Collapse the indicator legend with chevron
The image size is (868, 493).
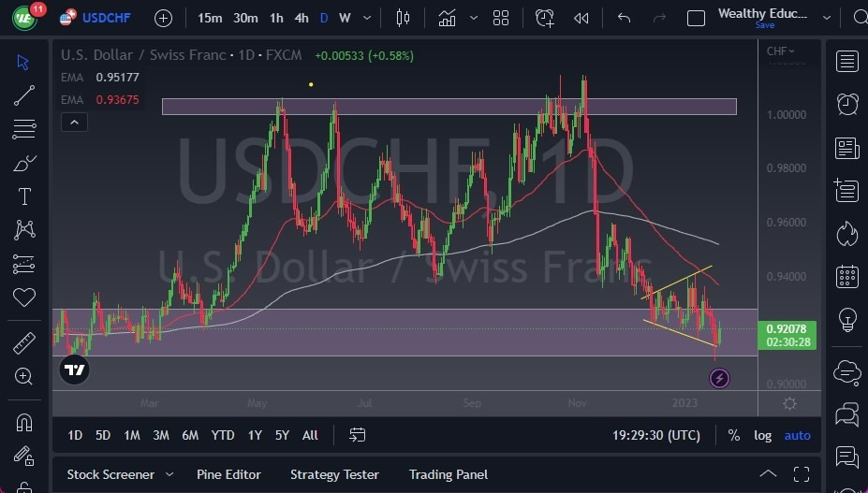pos(74,123)
